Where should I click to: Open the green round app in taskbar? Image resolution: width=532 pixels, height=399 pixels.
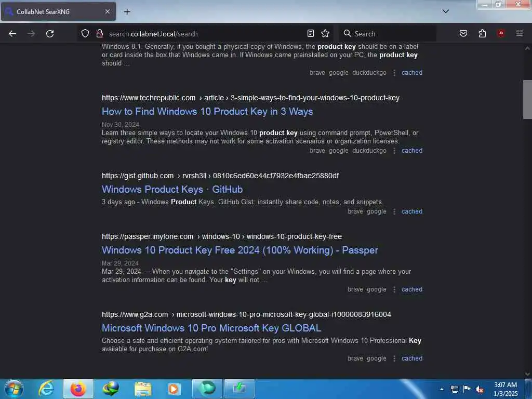(x=207, y=389)
